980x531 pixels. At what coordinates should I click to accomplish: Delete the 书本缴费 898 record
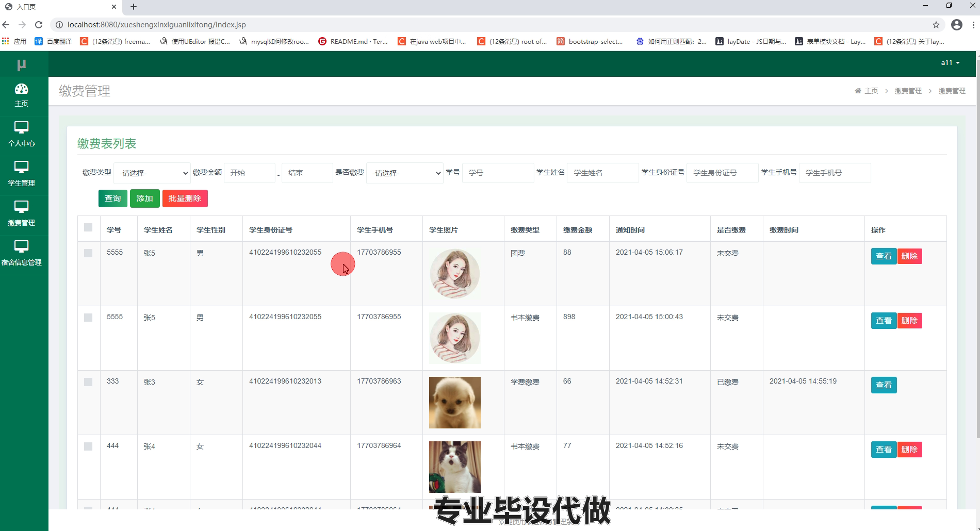click(909, 321)
